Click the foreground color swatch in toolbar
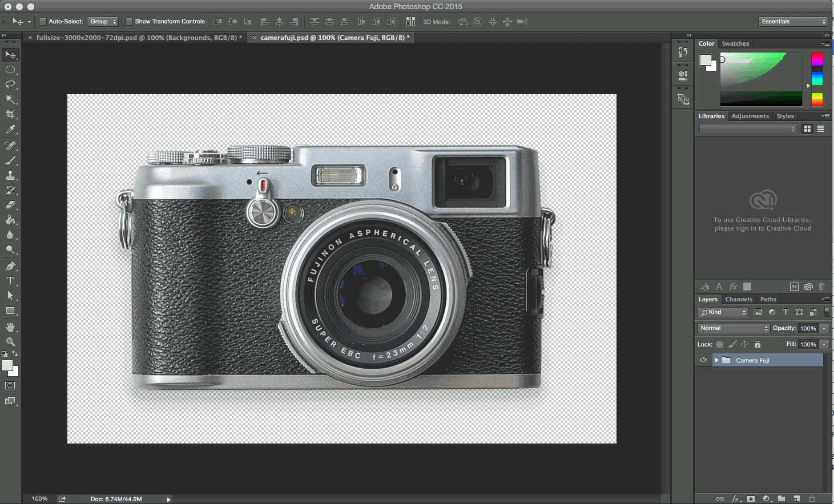The image size is (834, 504). (7, 365)
